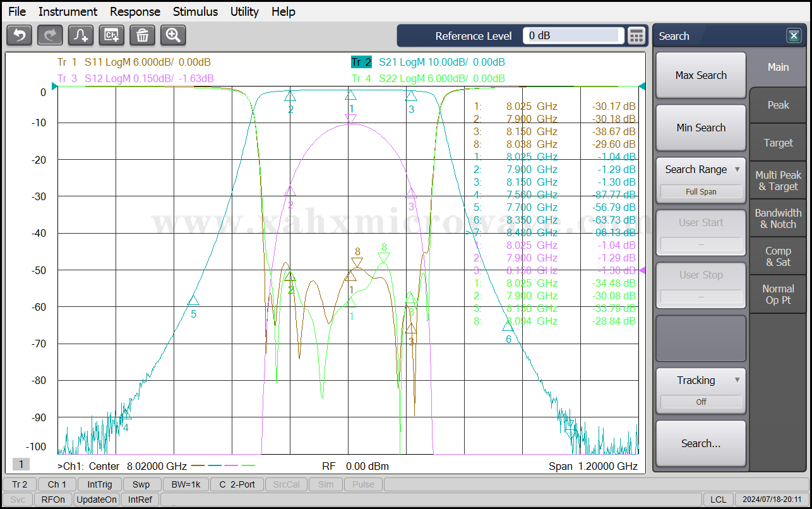Image resolution: width=812 pixels, height=509 pixels.
Task: Open the Reference Level keypad icon
Action: pyautogui.click(x=637, y=36)
